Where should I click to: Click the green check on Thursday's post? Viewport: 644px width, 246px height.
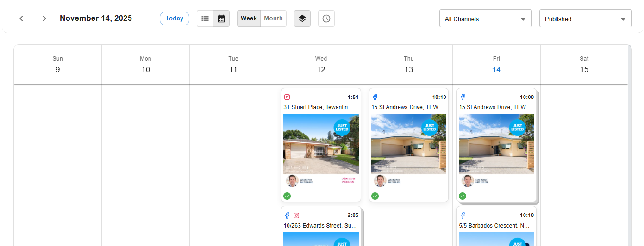pyautogui.click(x=375, y=196)
